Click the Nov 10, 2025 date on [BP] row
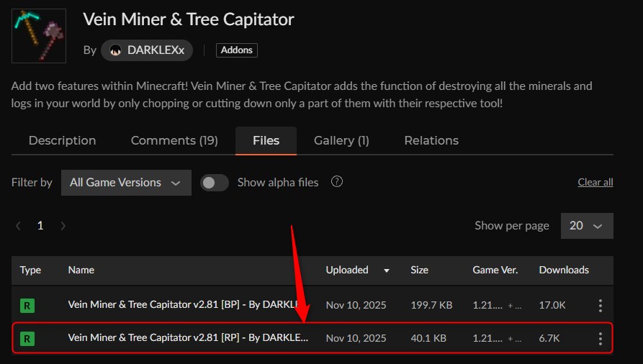Image resolution: width=643 pixels, height=364 pixels. point(356,306)
